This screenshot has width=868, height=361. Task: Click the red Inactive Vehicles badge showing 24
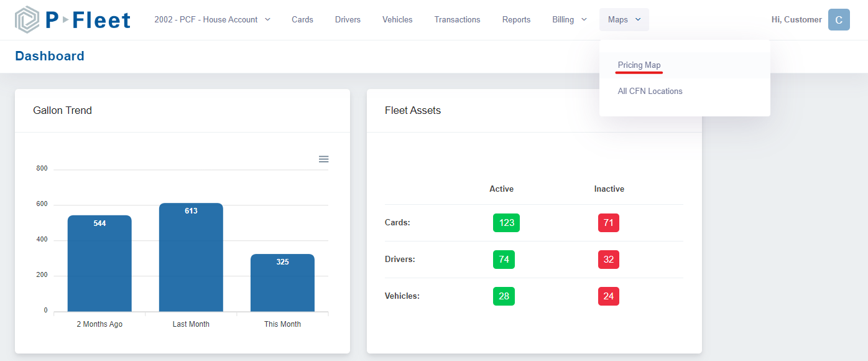click(608, 296)
